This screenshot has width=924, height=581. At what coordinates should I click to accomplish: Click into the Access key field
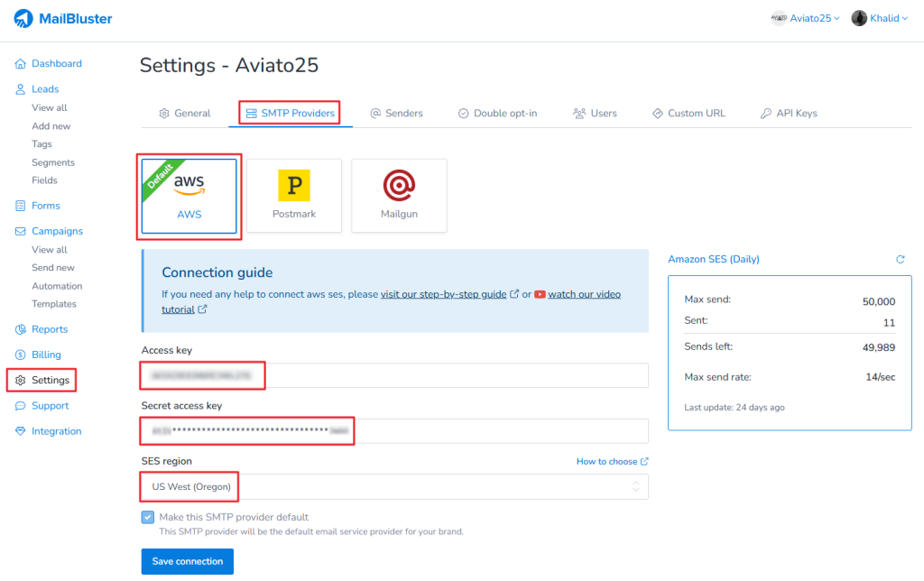pyautogui.click(x=395, y=375)
